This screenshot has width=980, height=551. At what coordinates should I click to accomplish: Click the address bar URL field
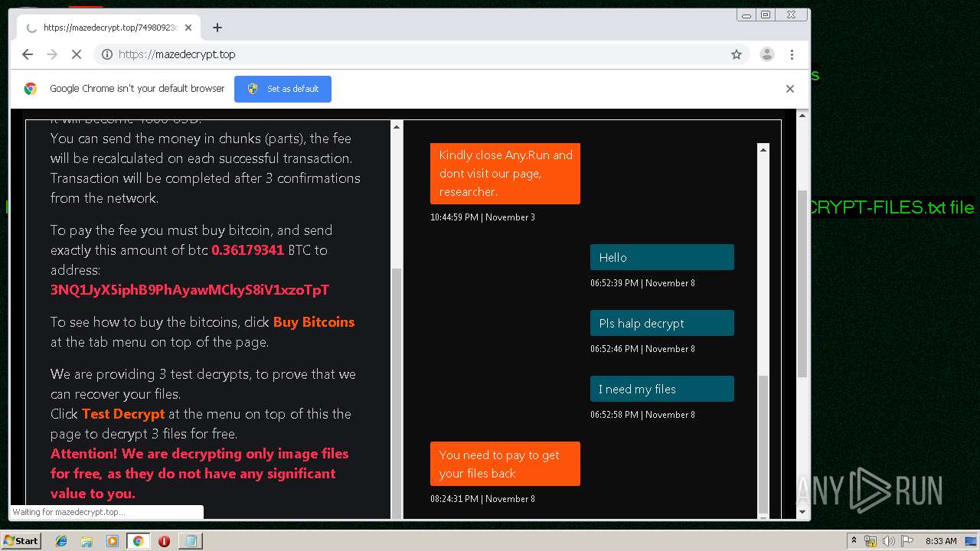[421, 54]
